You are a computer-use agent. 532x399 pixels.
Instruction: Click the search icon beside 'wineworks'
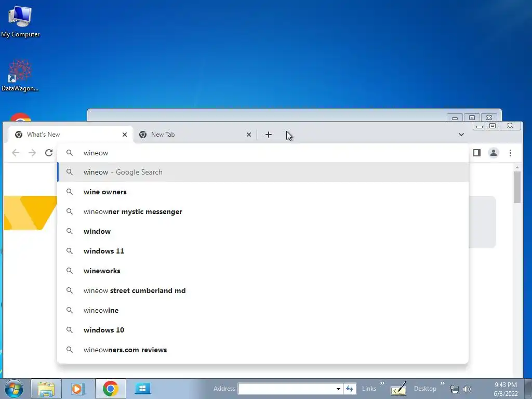tap(70, 270)
